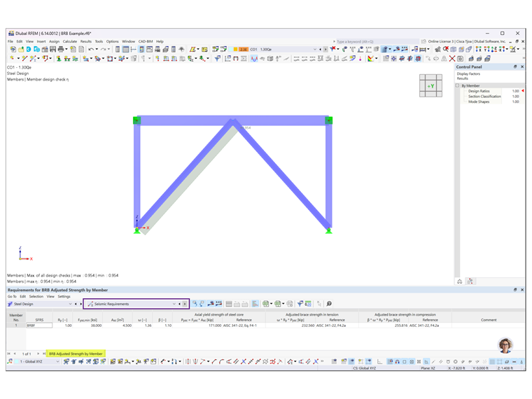Click the open file folder icon

tap(21, 50)
